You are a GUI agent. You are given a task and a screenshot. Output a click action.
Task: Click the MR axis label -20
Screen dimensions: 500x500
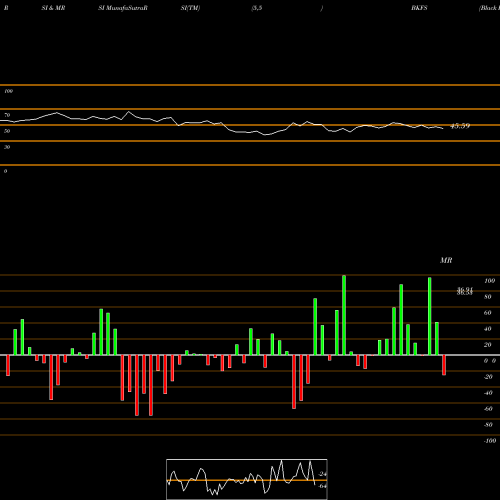tap(488, 377)
